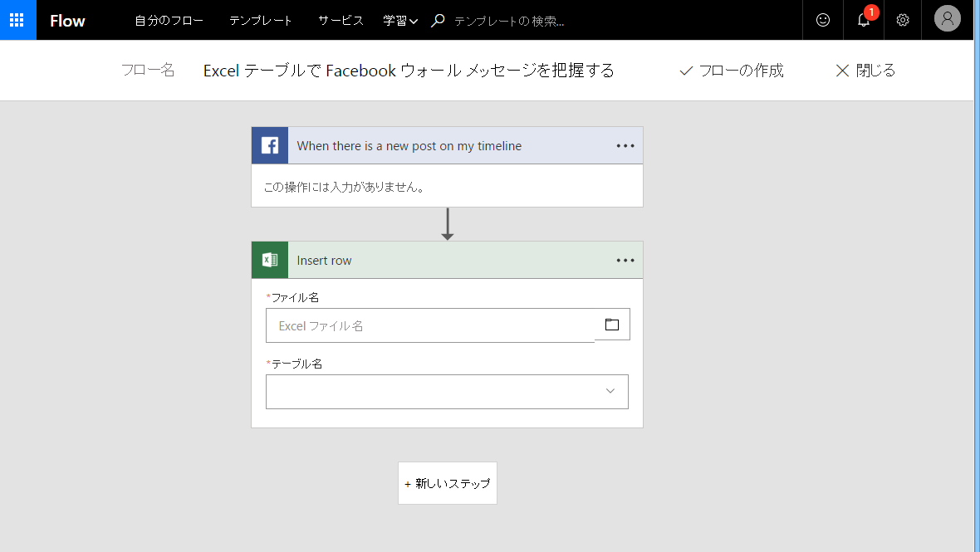This screenshot has height=552, width=980.
Task: Expand the テーブル名 dropdown
Action: (610, 391)
